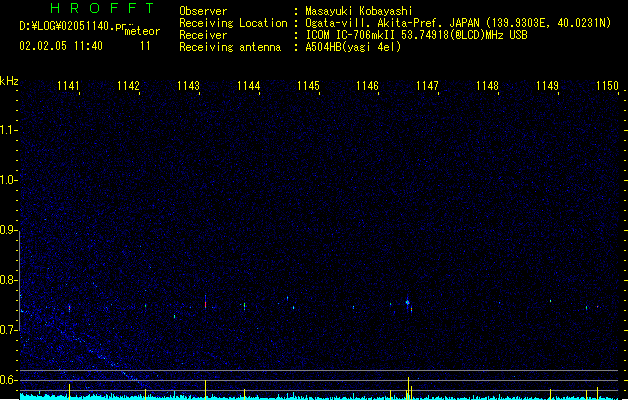Click the 1141 time axis label
Viewport: 629px width, 400px height.
68,86
